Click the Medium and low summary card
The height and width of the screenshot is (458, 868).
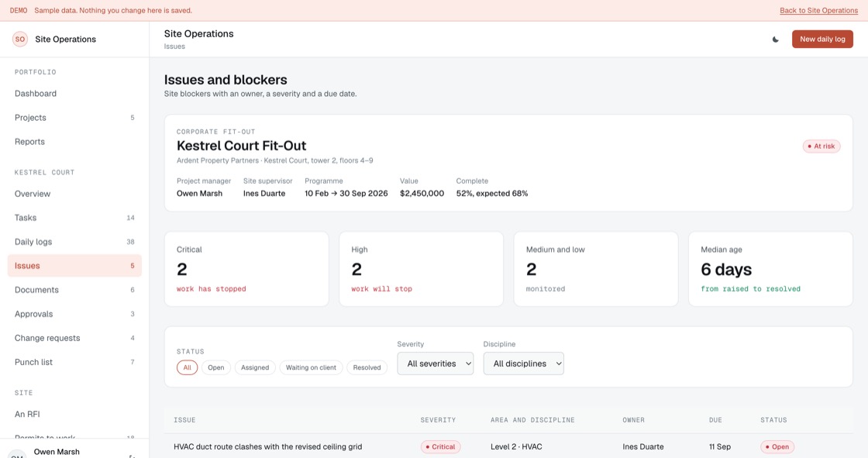pyautogui.click(x=596, y=269)
